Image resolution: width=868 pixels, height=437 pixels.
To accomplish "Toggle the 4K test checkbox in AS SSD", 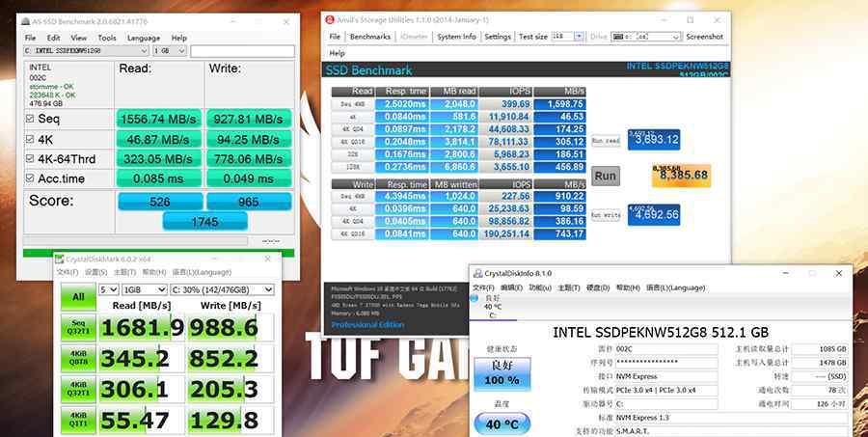I will 30,139.
